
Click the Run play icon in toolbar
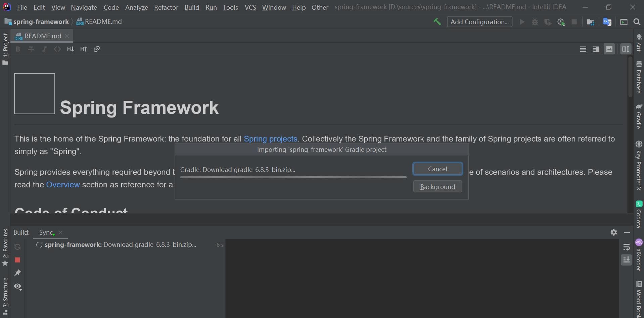click(x=522, y=22)
